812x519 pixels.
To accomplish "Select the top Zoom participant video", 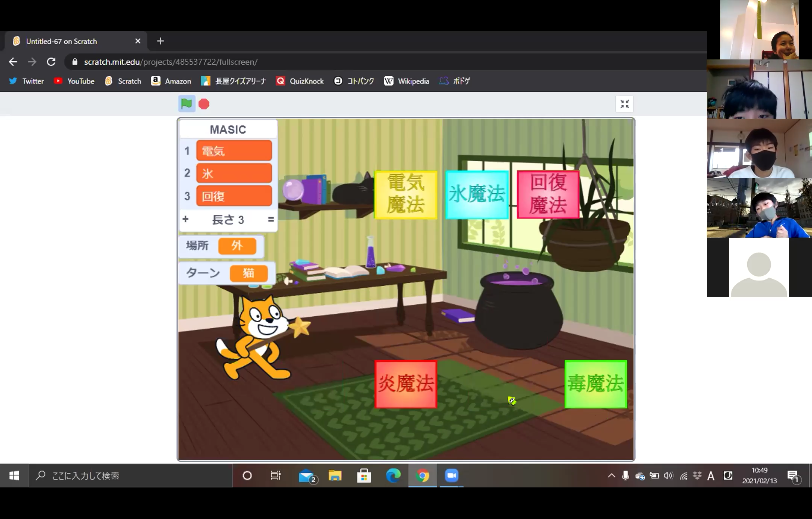I will pos(759,30).
